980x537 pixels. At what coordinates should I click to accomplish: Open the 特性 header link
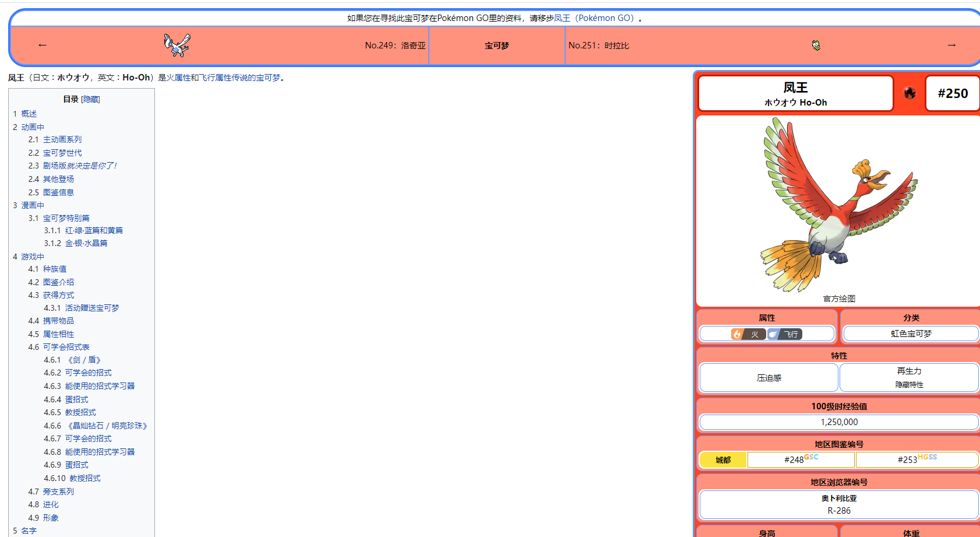(839, 356)
